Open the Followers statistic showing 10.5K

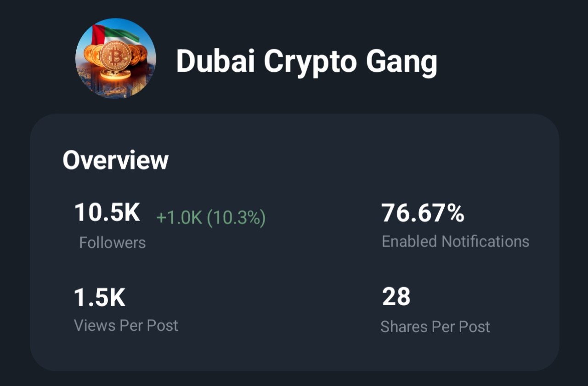[106, 213]
